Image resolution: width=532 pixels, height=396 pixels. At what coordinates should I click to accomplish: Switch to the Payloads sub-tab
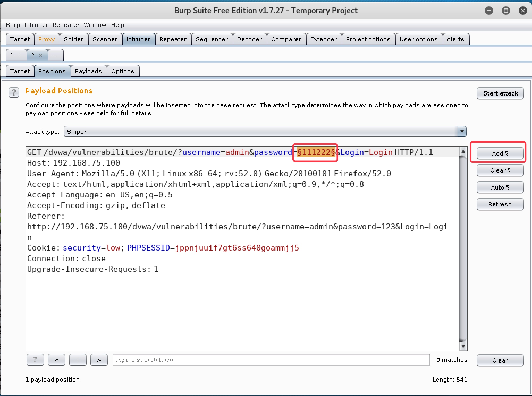88,71
